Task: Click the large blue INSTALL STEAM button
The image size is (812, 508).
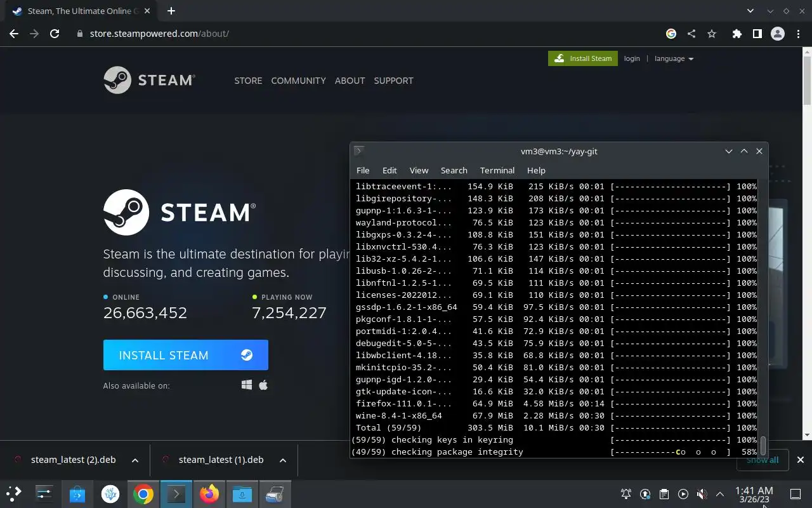Action: [186, 355]
